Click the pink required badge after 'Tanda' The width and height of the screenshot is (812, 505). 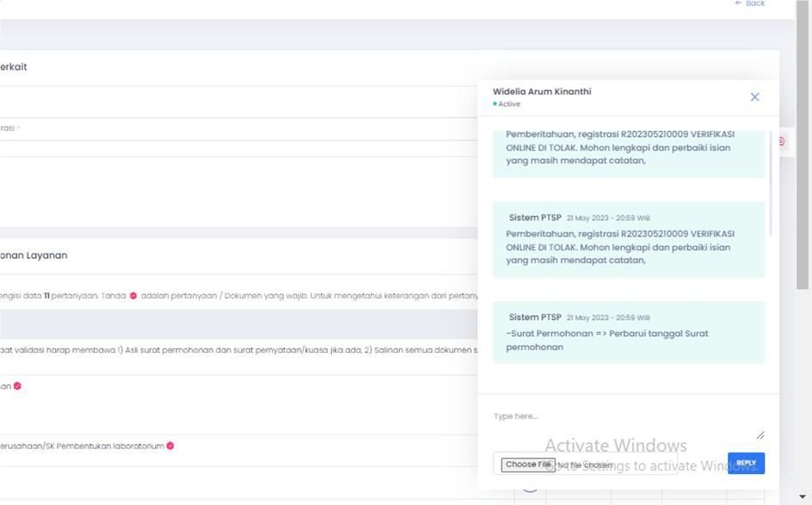133,296
